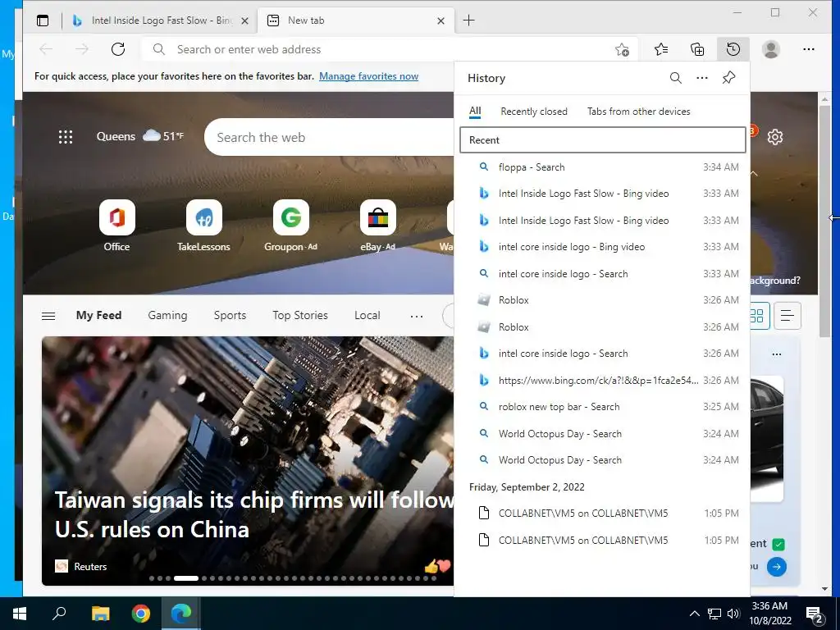840x630 pixels.
Task: Open Queens weather widget
Action: tap(139, 136)
